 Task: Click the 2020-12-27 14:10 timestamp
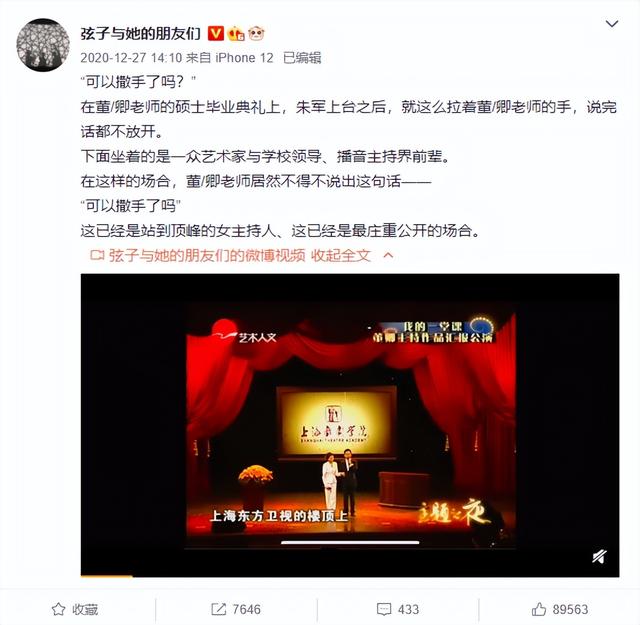click(x=131, y=58)
